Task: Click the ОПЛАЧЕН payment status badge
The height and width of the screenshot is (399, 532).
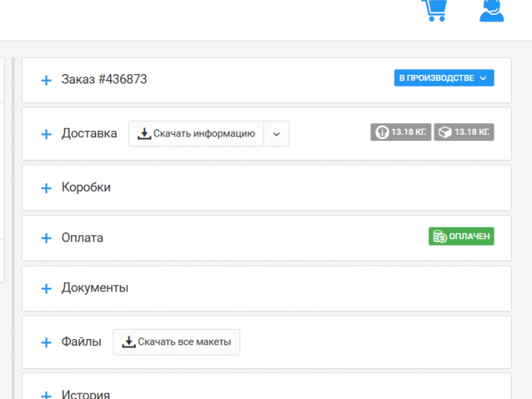Action: pos(461,236)
